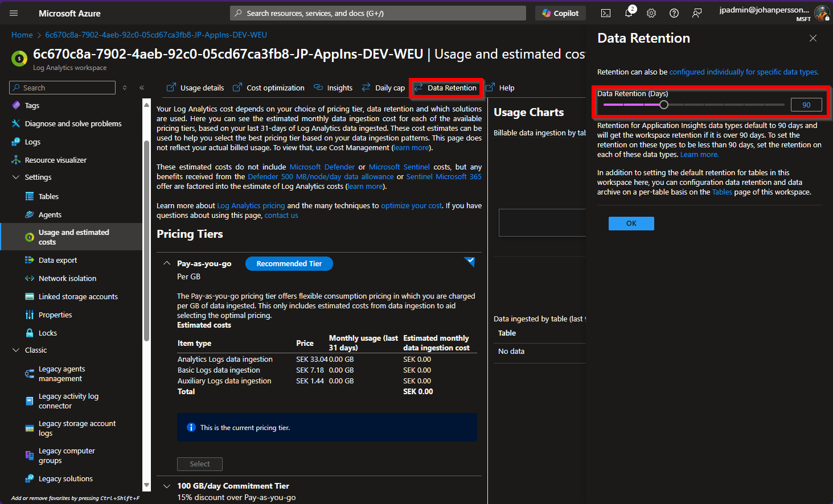The width and height of the screenshot is (833, 504).
Task: Collapse the Pay-as-you-go pricing tier
Action: tap(167, 263)
